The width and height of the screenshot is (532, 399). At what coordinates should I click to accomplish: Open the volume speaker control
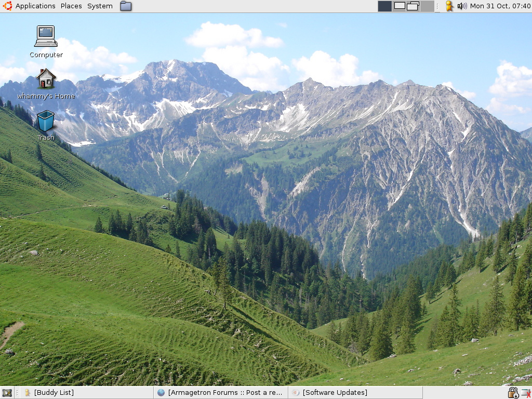(462, 6)
